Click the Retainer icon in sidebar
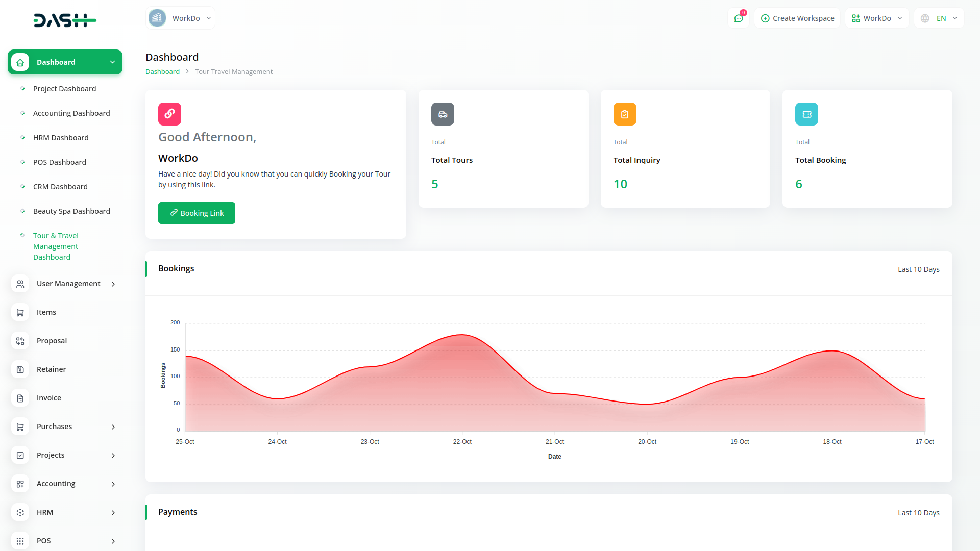The height and width of the screenshot is (551, 980). tap(20, 369)
